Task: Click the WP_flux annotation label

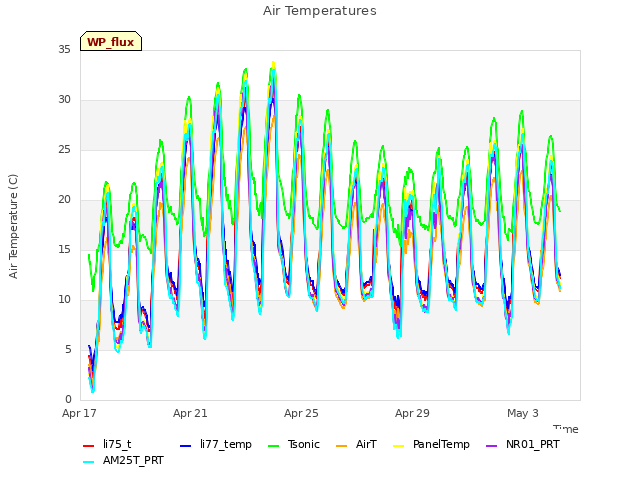Action: tap(111, 42)
